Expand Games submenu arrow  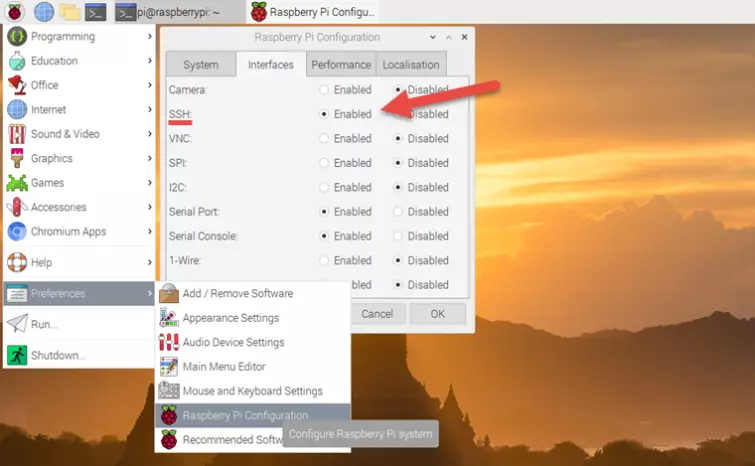point(150,182)
